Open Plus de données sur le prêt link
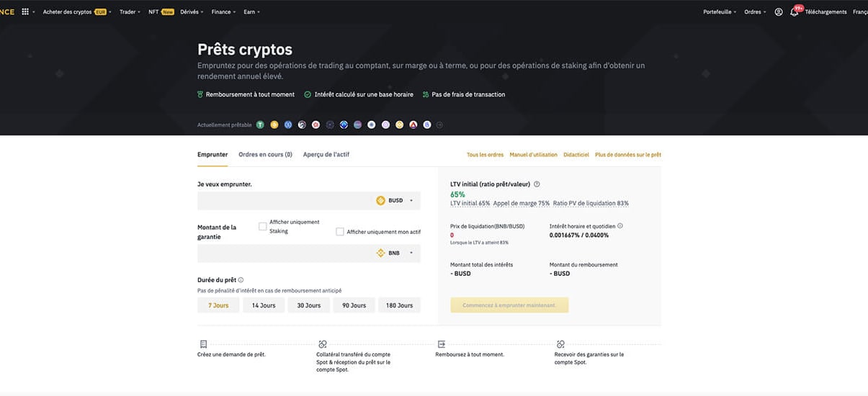This screenshot has height=396, width=868. [x=628, y=155]
